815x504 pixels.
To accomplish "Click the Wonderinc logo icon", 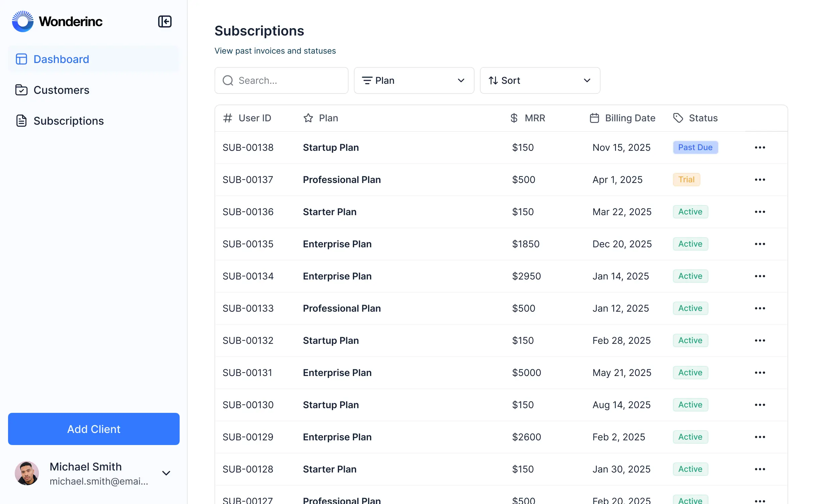I will click(x=23, y=21).
